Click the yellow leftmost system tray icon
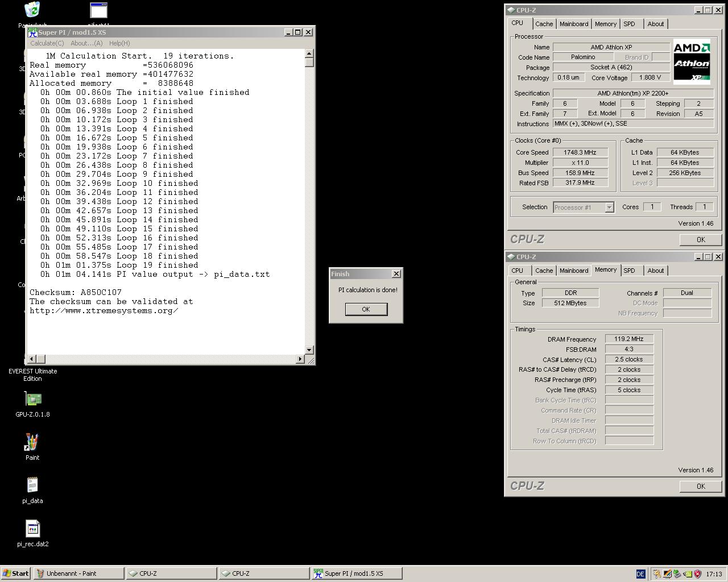This screenshot has width=728, height=582. pos(656,574)
